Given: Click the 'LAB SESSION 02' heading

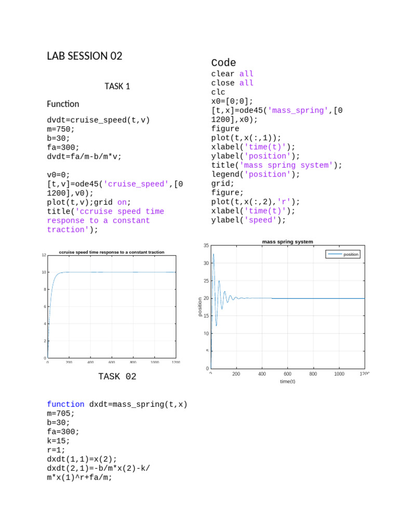Looking at the screenshot, I should point(85,56).
